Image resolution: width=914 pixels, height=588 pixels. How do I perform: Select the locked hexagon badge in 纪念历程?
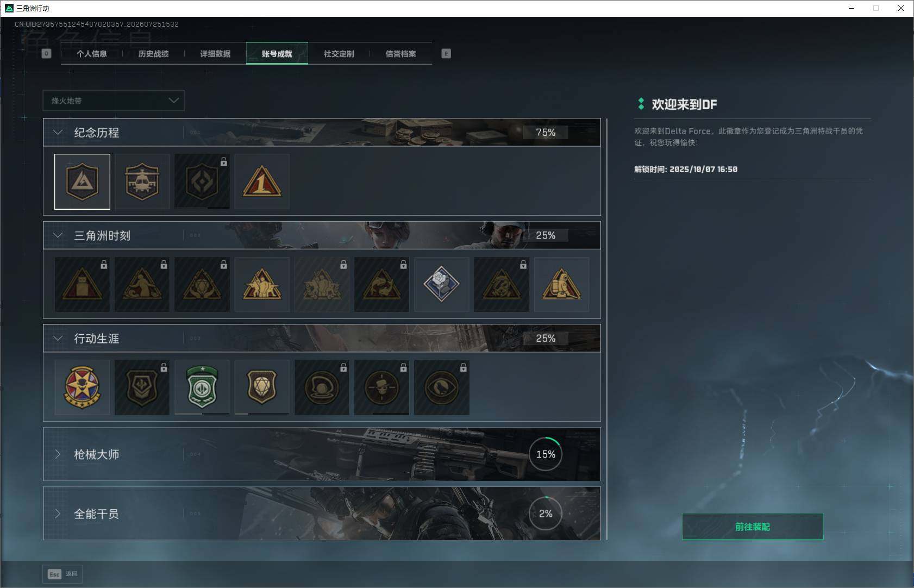tap(202, 182)
